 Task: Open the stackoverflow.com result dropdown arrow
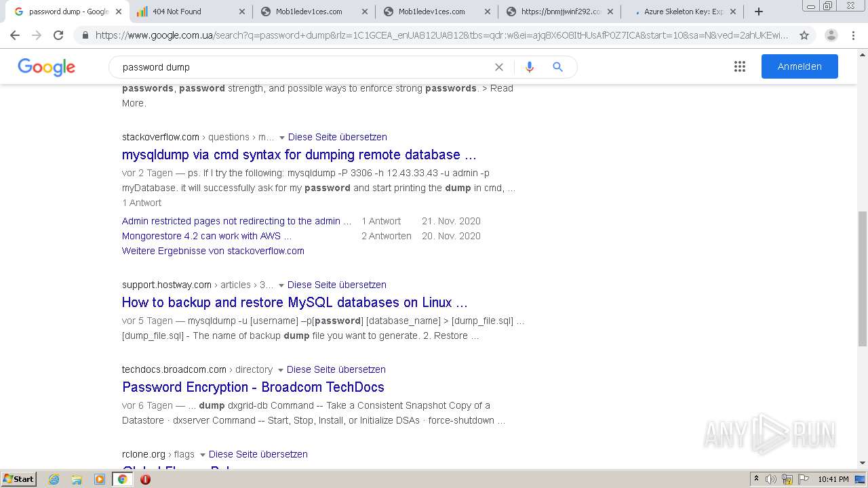click(282, 138)
